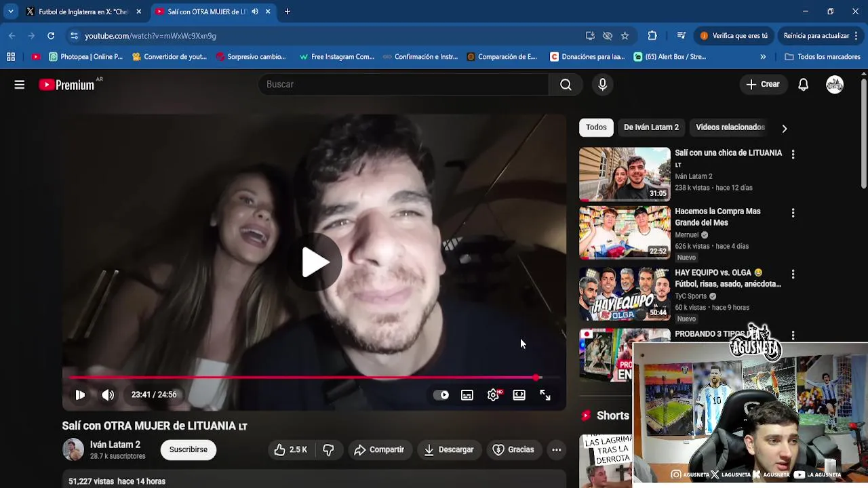Expand hidden bookmarks with the chevron

coord(763,57)
